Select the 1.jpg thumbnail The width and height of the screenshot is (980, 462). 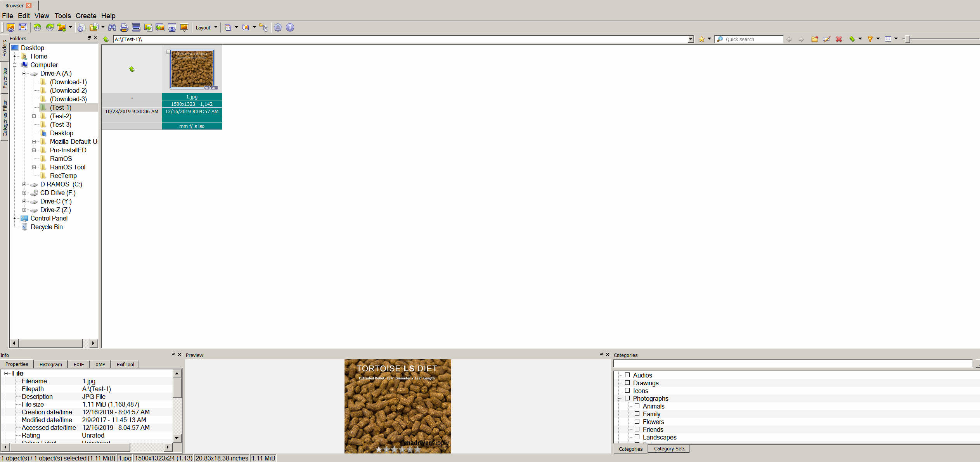click(x=192, y=69)
